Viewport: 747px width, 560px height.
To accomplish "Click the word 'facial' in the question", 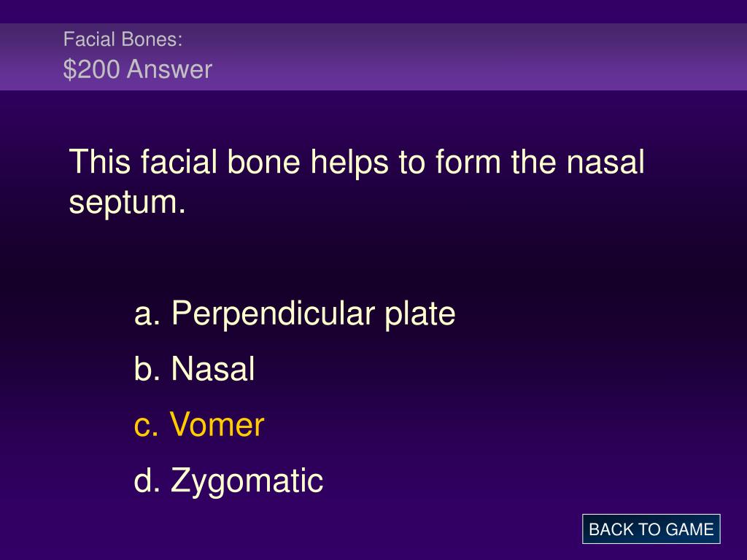I will (x=179, y=162).
